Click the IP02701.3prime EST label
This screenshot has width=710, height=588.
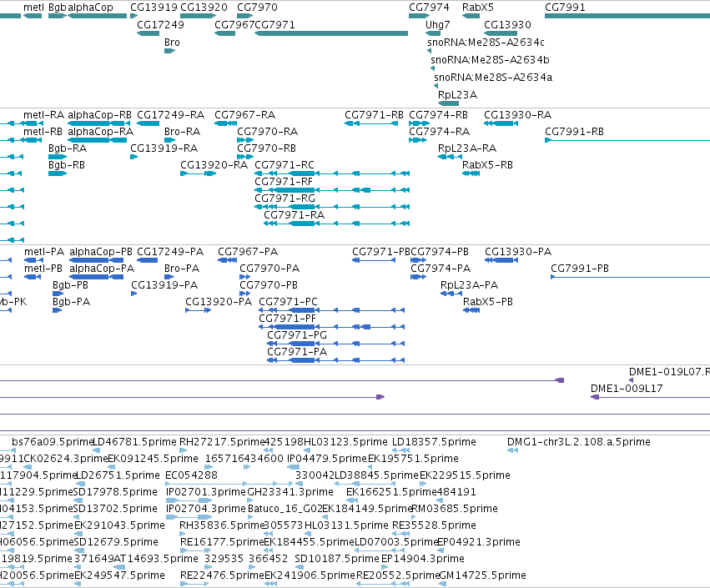tap(206, 492)
